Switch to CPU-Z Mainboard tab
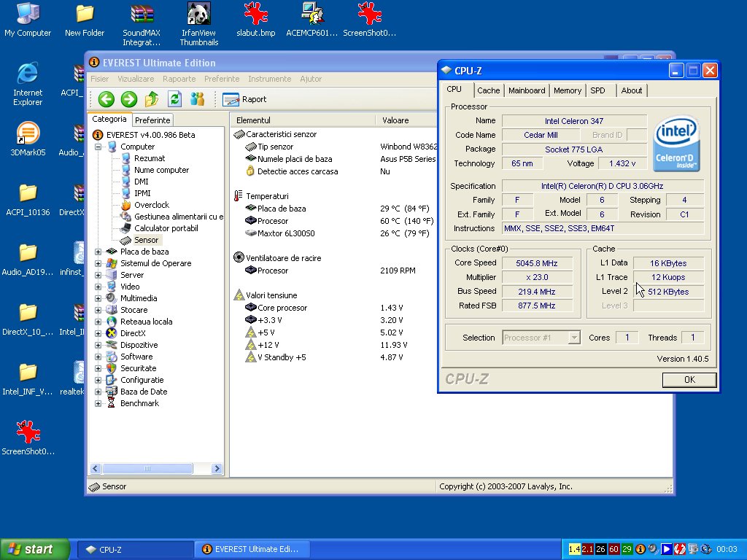This screenshot has height=560, width=747. [527, 90]
